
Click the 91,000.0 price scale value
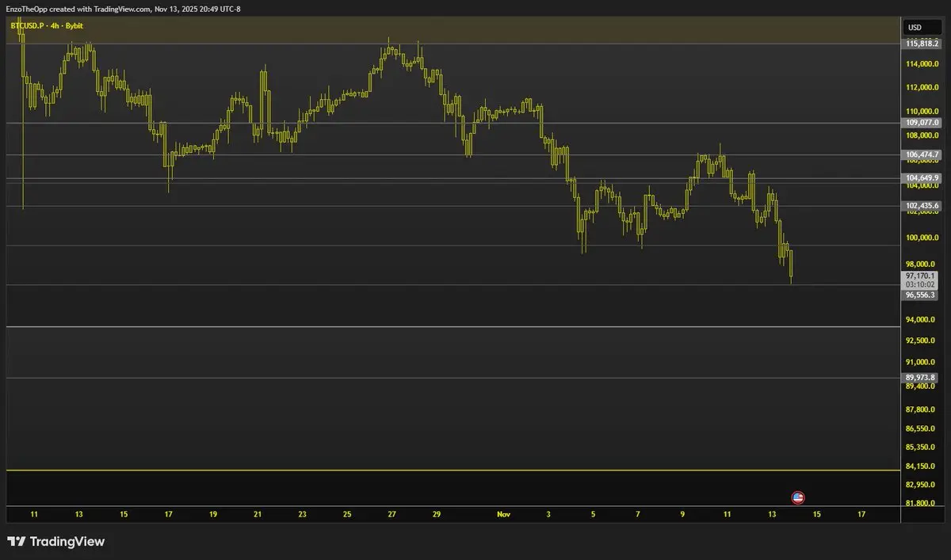921,362
